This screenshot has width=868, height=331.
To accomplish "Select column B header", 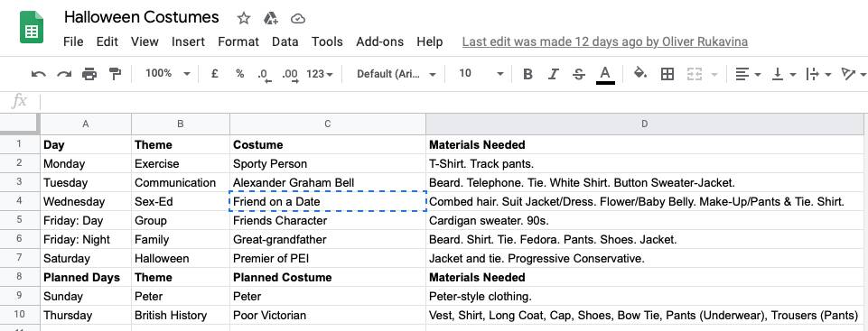I will coord(181,124).
